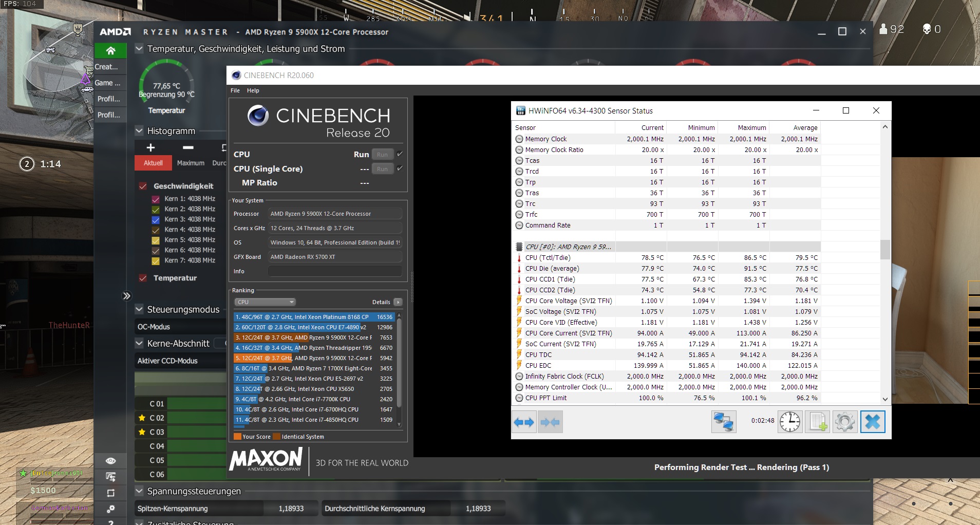The image size is (980, 525).
Task: Uncheck the Kern 5 histogram checkbox
Action: point(156,240)
